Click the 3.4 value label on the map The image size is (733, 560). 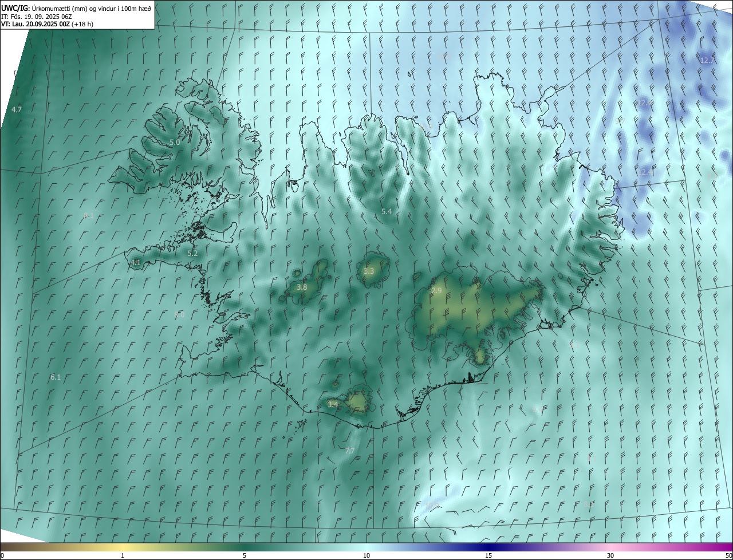pyautogui.click(x=333, y=404)
